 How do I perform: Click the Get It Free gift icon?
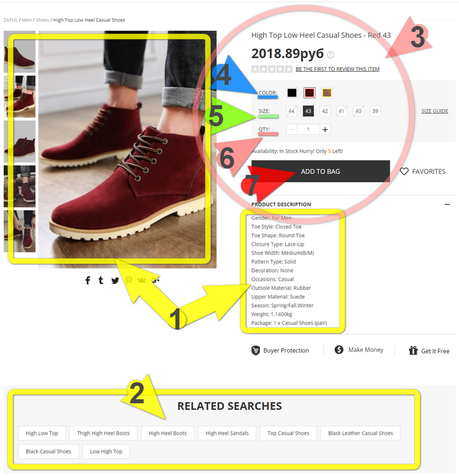pyautogui.click(x=413, y=351)
